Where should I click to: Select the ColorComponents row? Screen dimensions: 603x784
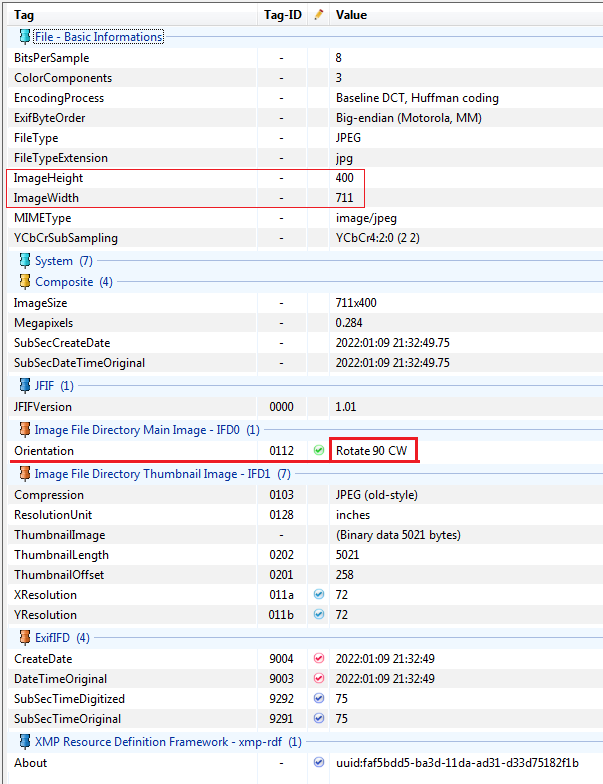point(305,78)
